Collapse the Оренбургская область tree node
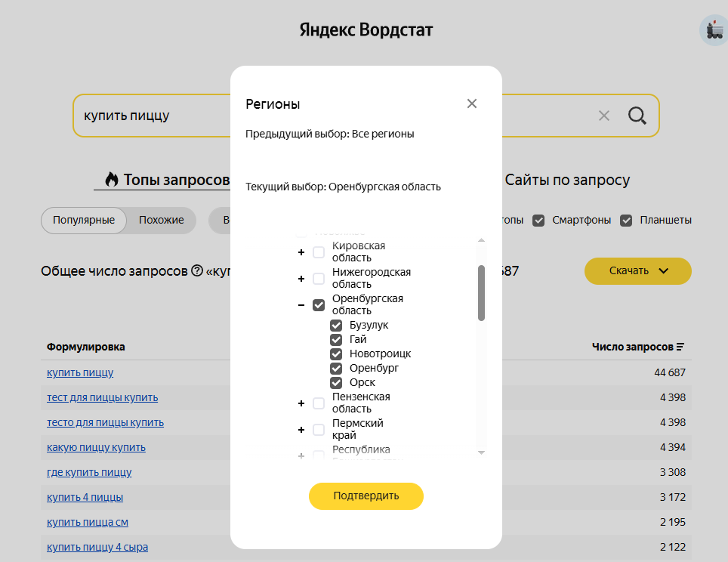 pyautogui.click(x=301, y=305)
